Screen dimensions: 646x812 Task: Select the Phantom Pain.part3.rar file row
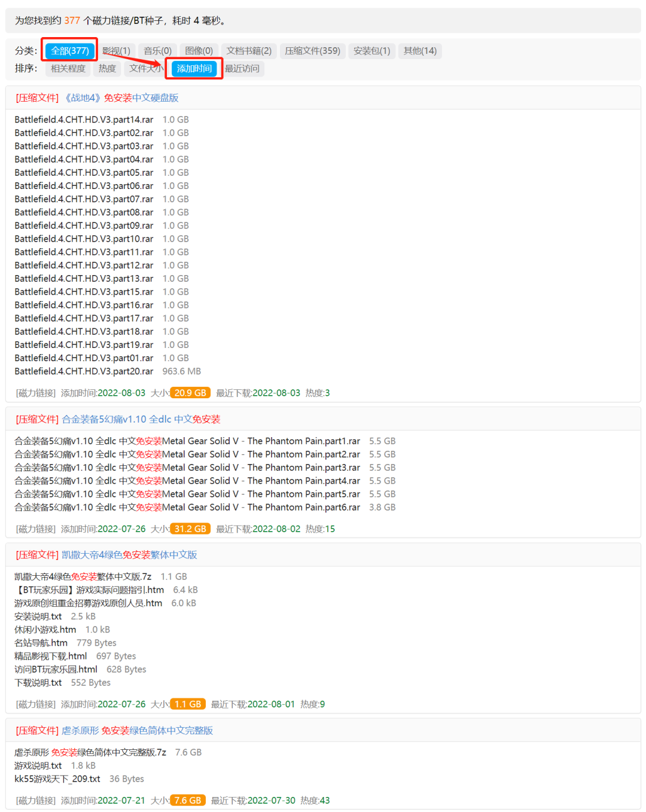[187, 468]
